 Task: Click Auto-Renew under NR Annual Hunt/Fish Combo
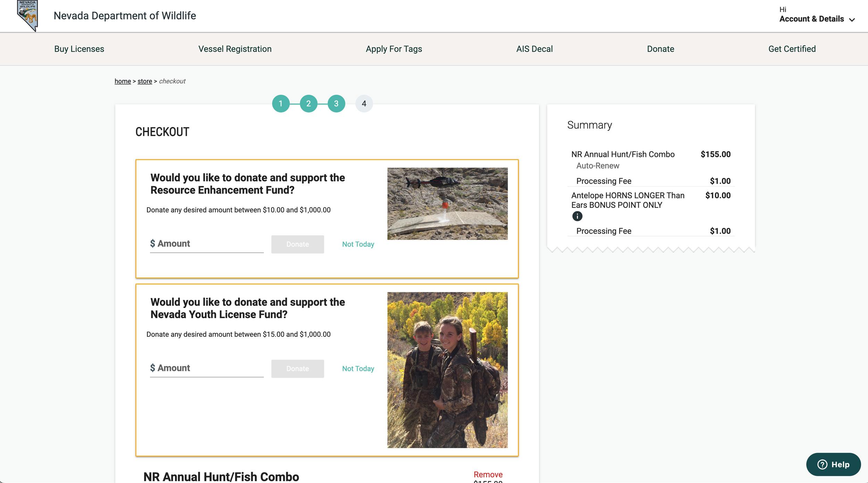pos(597,166)
